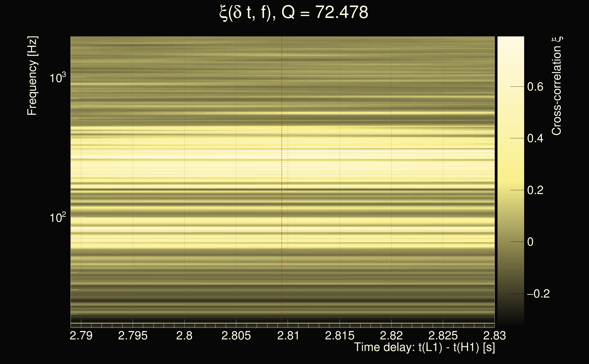Click the 0 value on the colorbar
The image size is (589, 364).
530,242
